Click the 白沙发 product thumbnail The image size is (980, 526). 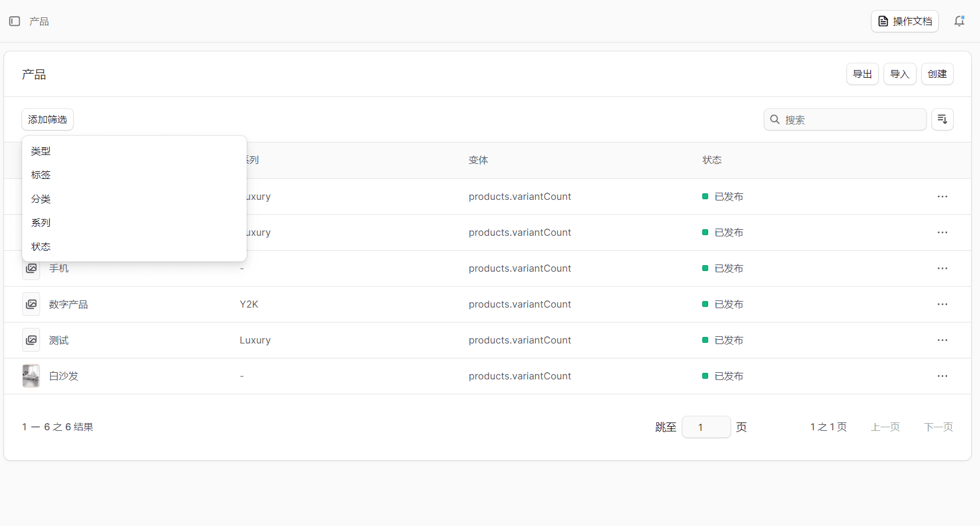[x=31, y=376]
